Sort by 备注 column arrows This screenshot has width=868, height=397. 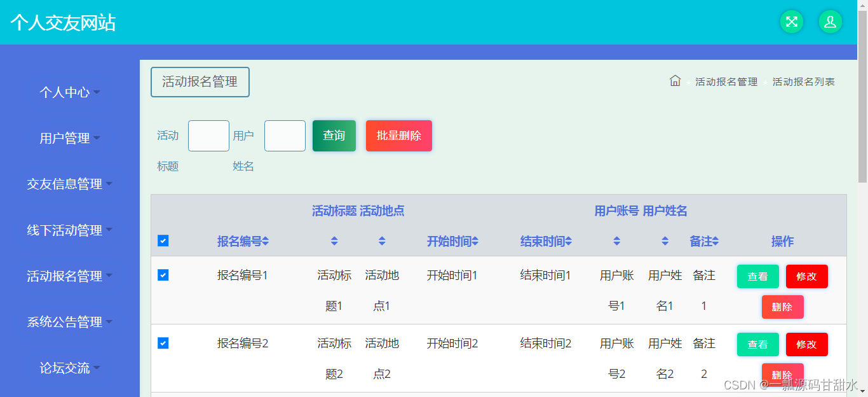715,241
